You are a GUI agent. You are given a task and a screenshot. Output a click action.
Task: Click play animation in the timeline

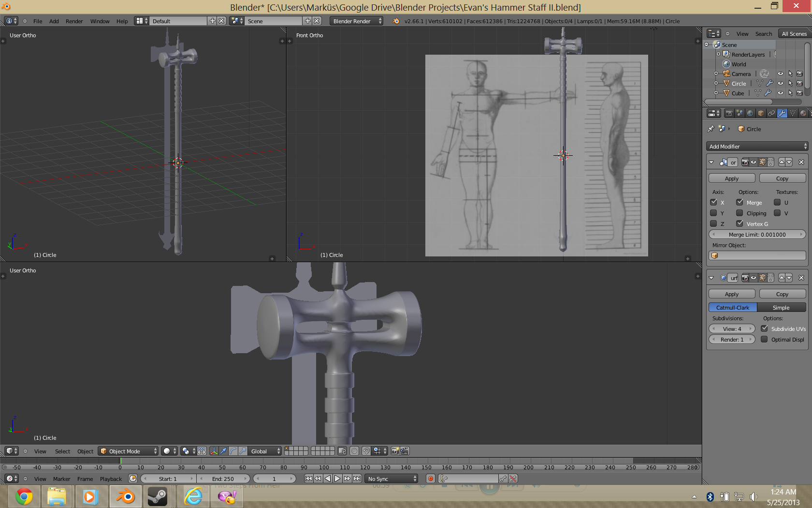coord(337,478)
